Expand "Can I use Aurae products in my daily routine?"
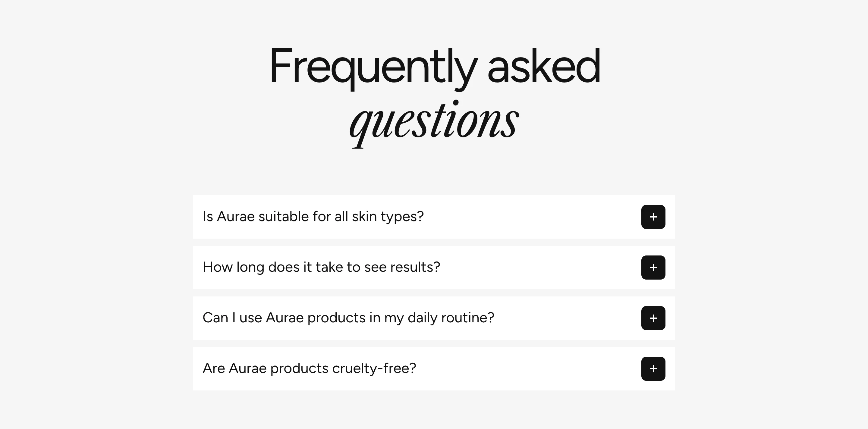The image size is (868, 429). coord(434,318)
